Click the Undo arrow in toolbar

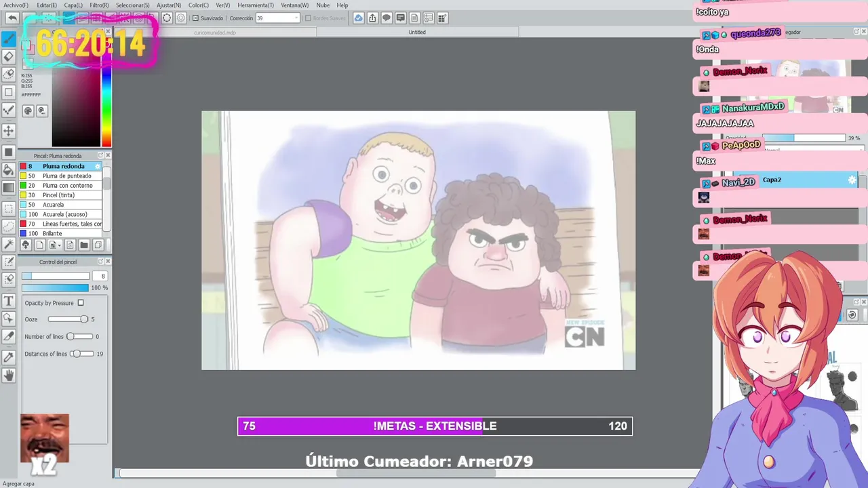click(12, 18)
